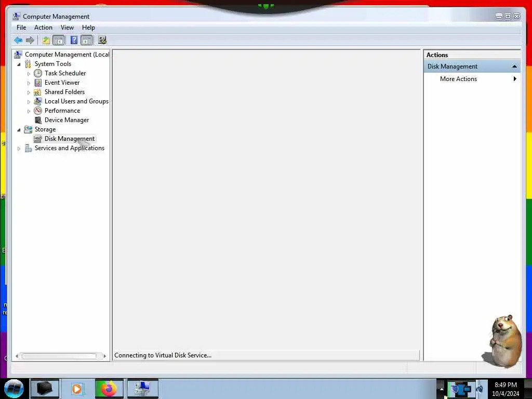This screenshot has width=532, height=399.
Task: Expand the Task Scheduler node arrow
Action: 29,74
